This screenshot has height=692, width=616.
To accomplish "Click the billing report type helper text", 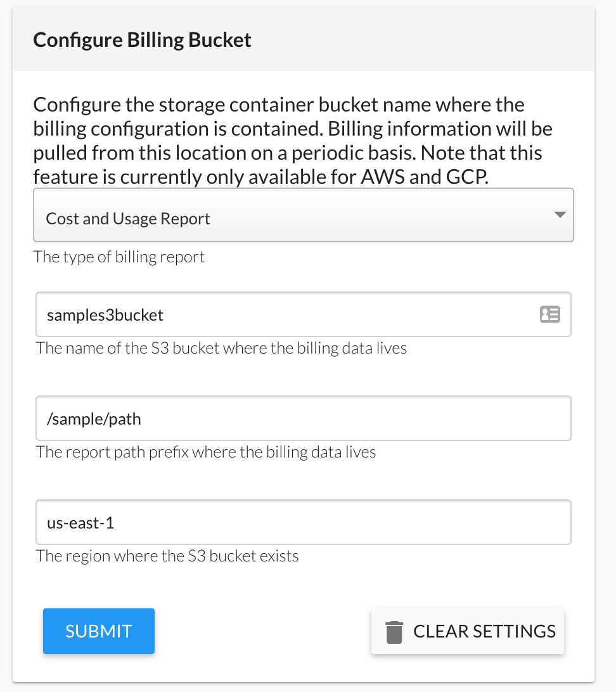I will coord(119,257).
